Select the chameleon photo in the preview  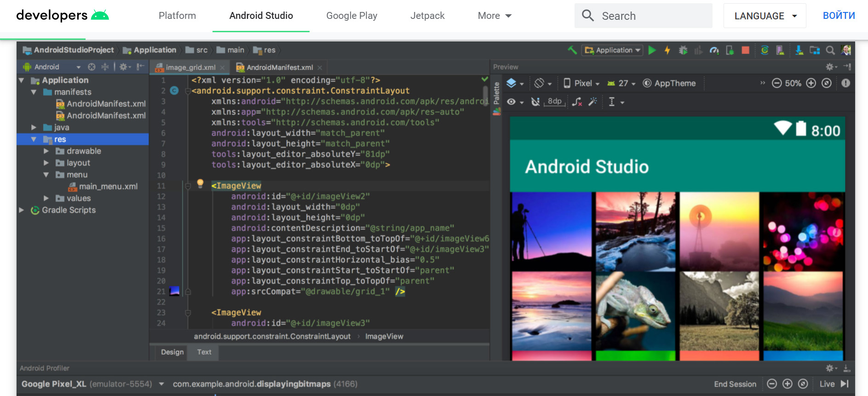(x=635, y=311)
